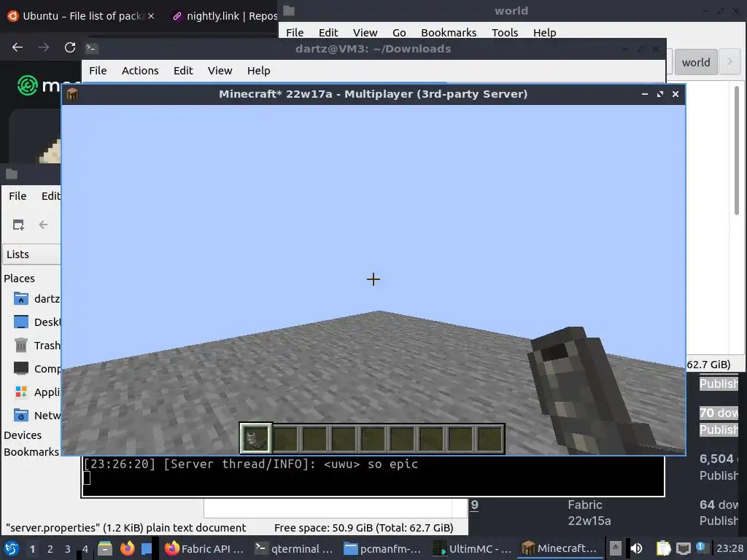The image size is (747, 560).
Task: Open the clipboard tray icon
Action: click(663, 548)
